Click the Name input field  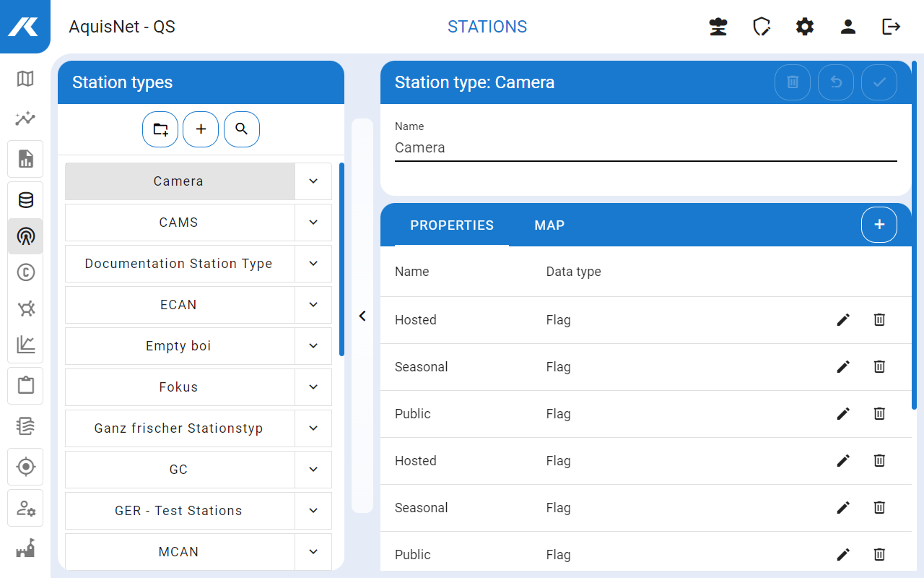(x=645, y=147)
